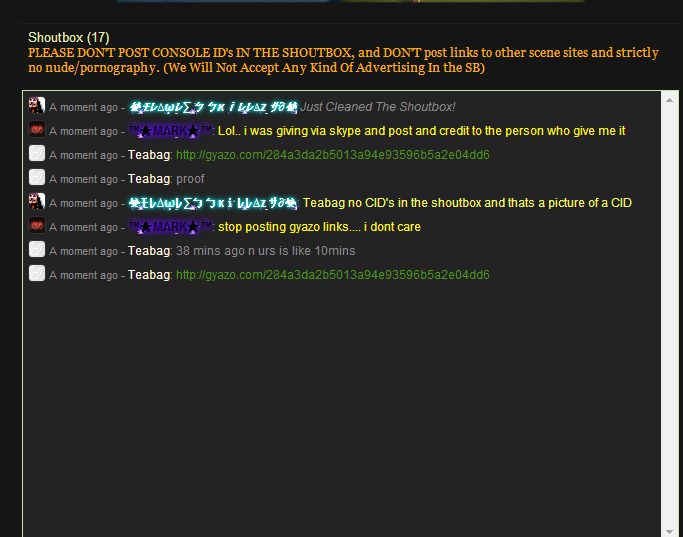This screenshot has width=683, height=537.
Task: Click MARK username on the skype message
Action: 170,131
